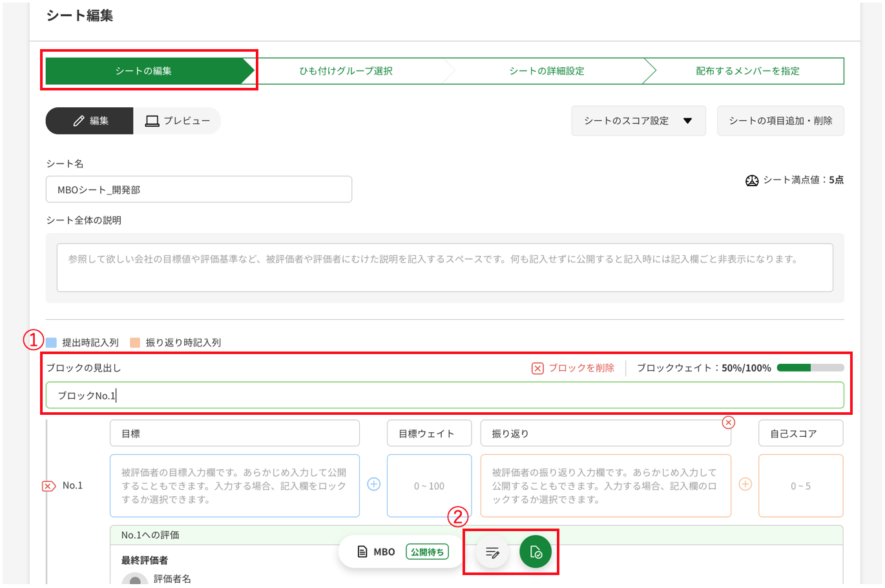Switch to プレビュー mode
Image resolution: width=885 pixels, height=588 pixels.
click(x=177, y=121)
